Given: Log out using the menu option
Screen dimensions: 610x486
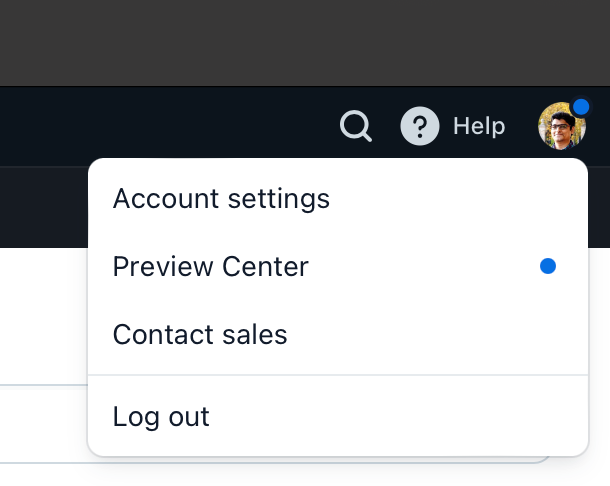Looking at the screenshot, I should (161, 416).
